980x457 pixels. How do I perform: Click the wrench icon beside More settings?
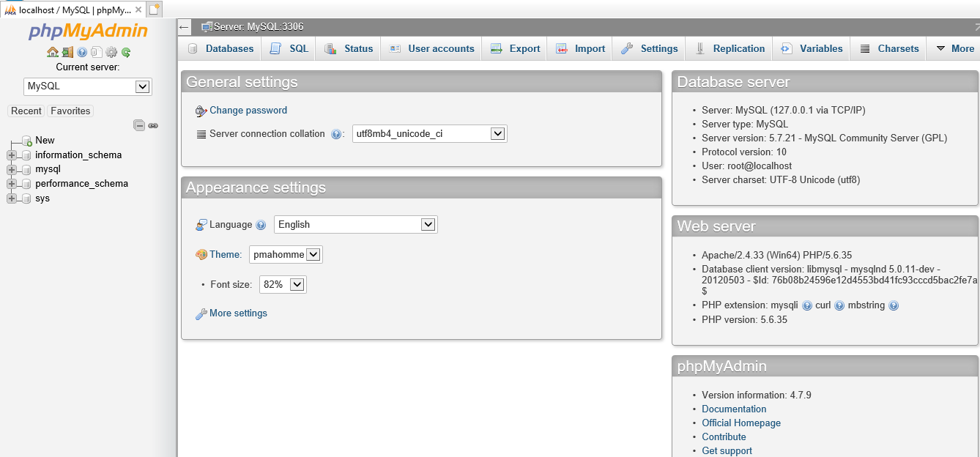pyautogui.click(x=201, y=313)
